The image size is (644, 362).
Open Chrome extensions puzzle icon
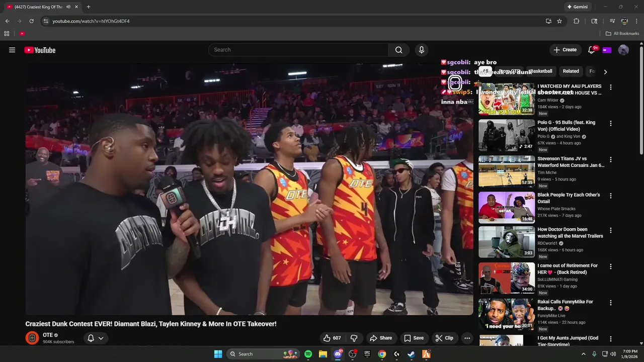577,21
